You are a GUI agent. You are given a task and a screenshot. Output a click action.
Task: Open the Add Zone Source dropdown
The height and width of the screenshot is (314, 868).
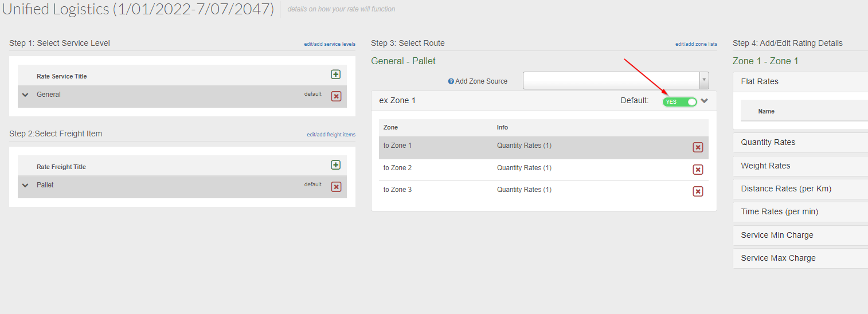click(616, 81)
